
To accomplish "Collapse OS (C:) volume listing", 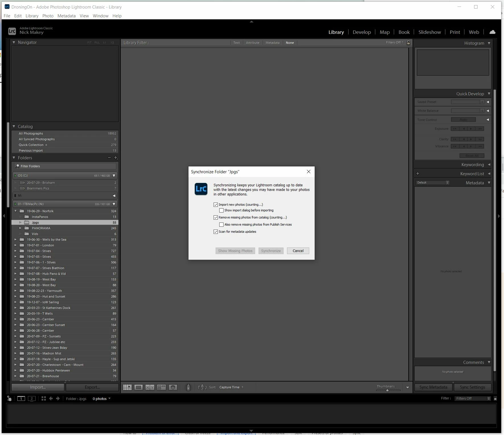I will tap(114, 176).
